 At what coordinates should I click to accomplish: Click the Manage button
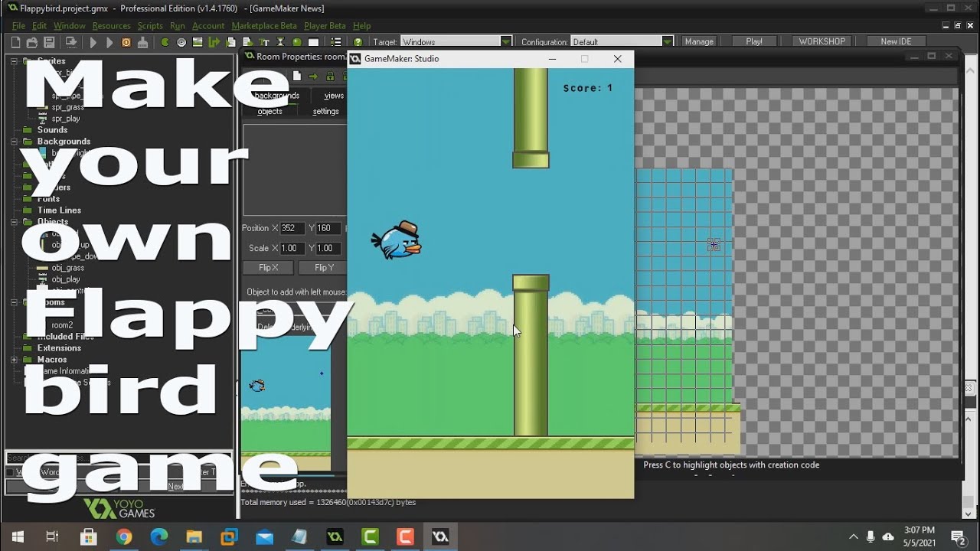pos(699,41)
